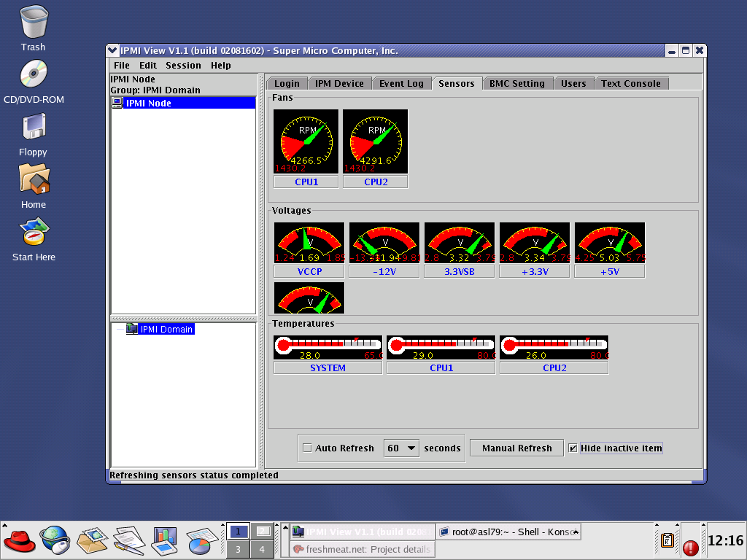Switch to the root@asl79 Shell Konsole task
747x560 pixels.
coord(507,532)
